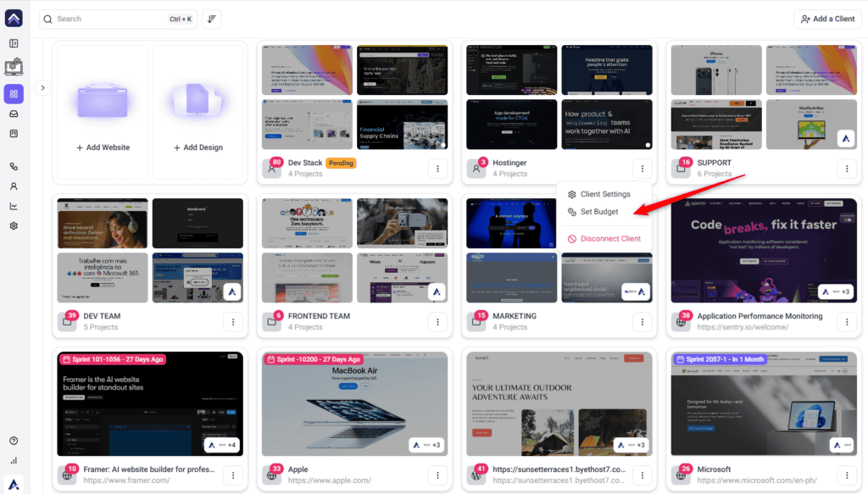Image resolution: width=868 pixels, height=494 pixels.
Task: Click the DEV TEAM folder icon
Action: 67,321
